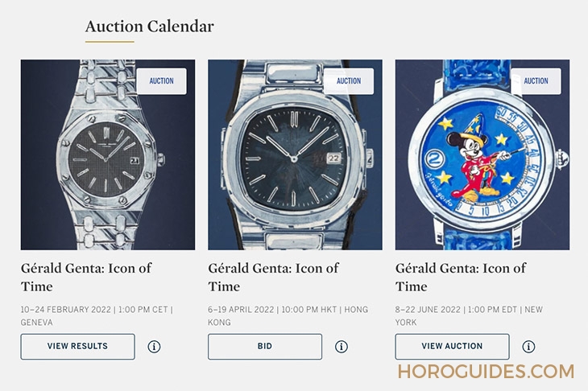
Task: Open the blue square-dial watch sketch thumbnail
Action: (x=295, y=154)
